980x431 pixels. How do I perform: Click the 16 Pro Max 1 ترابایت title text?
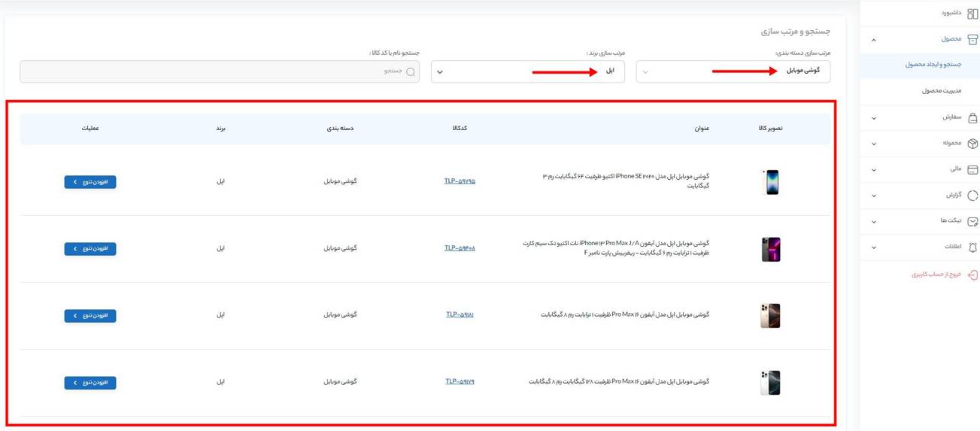[x=625, y=315]
